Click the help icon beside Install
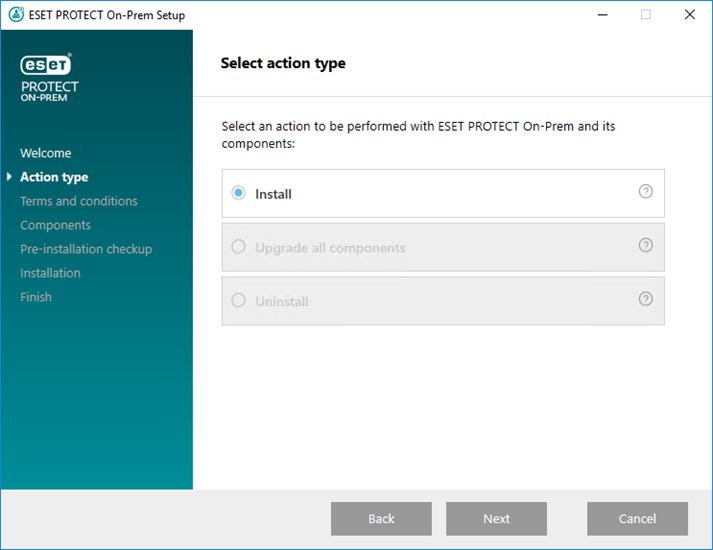The height and width of the screenshot is (550, 713). point(645,192)
